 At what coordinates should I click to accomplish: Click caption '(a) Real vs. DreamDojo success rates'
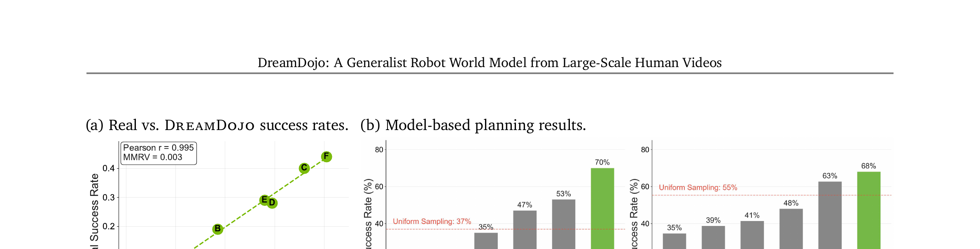pos(217,125)
